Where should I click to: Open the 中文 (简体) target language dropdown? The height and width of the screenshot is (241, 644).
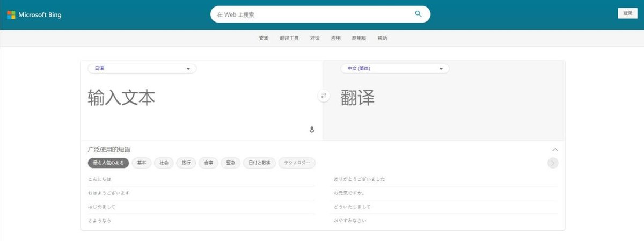[x=395, y=69]
